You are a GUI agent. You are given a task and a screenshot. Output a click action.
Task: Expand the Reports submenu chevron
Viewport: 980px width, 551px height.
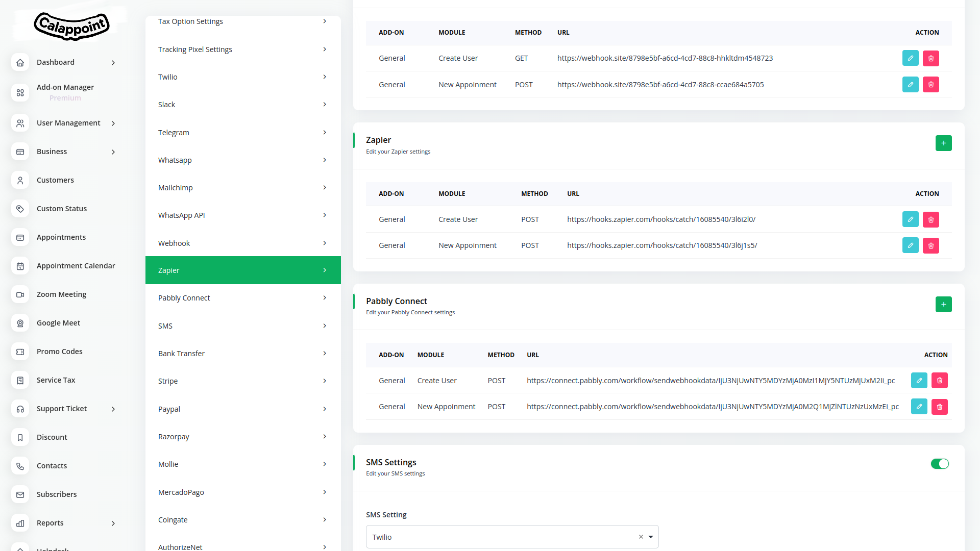[113, 523]
